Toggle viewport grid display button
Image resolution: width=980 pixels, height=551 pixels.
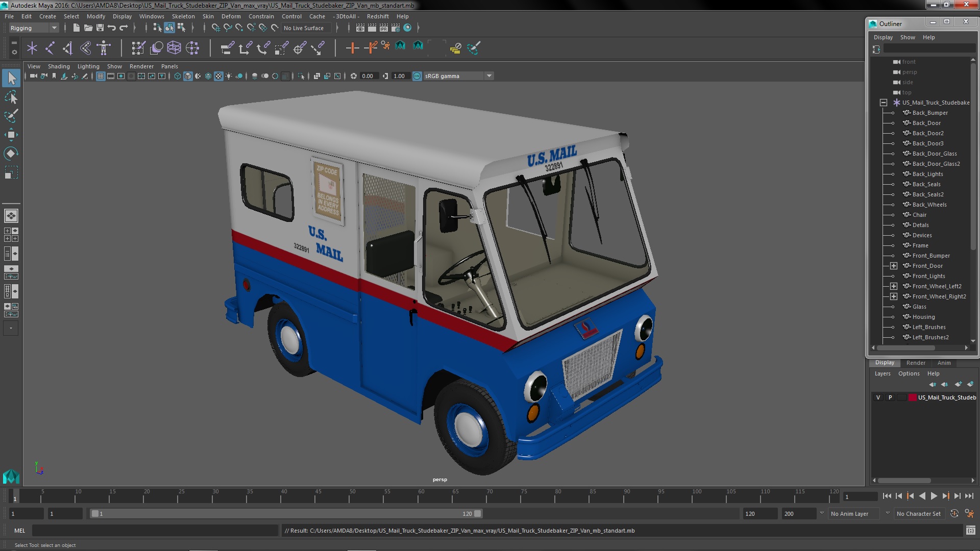pos(101,76)
